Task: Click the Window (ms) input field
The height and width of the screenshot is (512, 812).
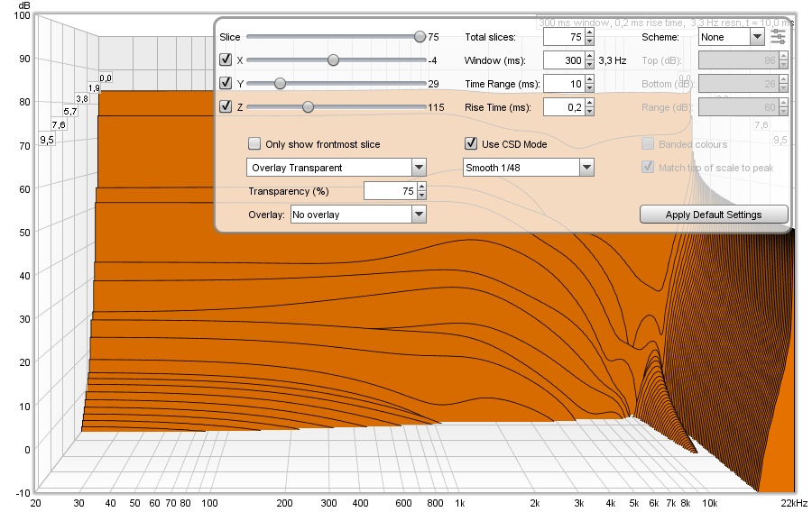Action: pos(563,60)
